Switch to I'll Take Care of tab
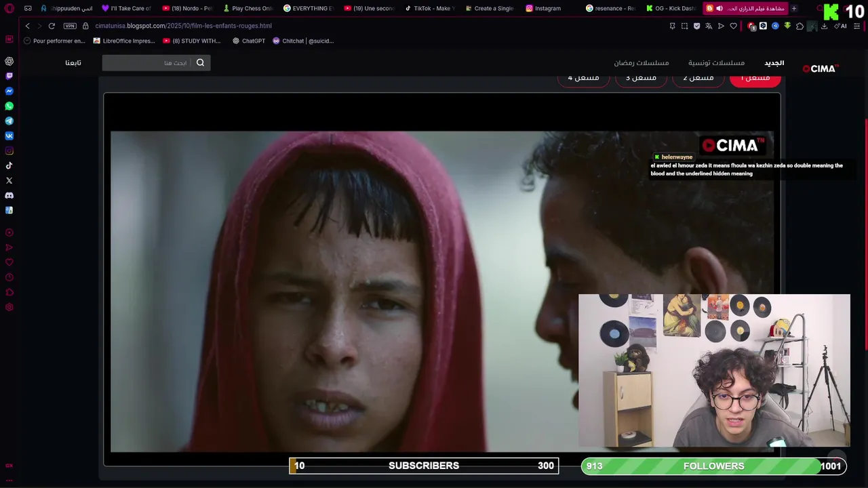The width and height of the screenshot is (868, 488). (127, 8)
